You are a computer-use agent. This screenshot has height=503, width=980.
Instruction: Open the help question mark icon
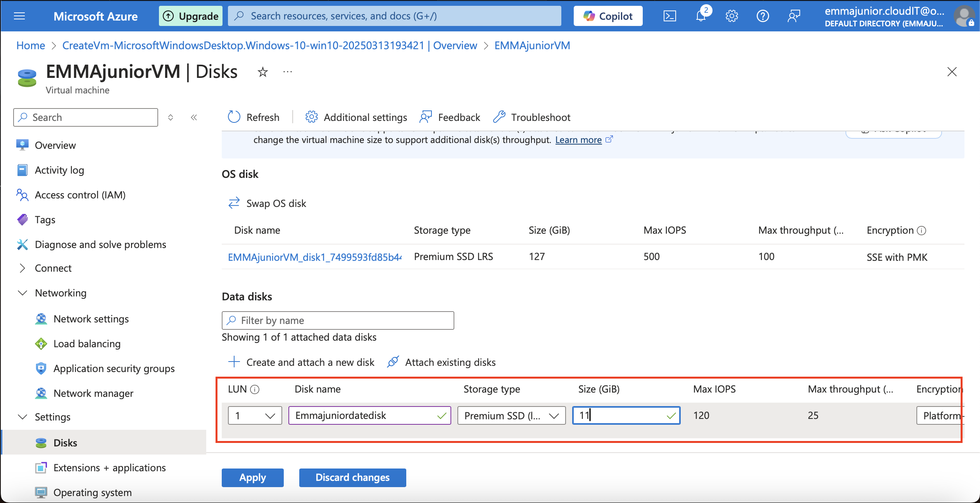pos(763,16)
